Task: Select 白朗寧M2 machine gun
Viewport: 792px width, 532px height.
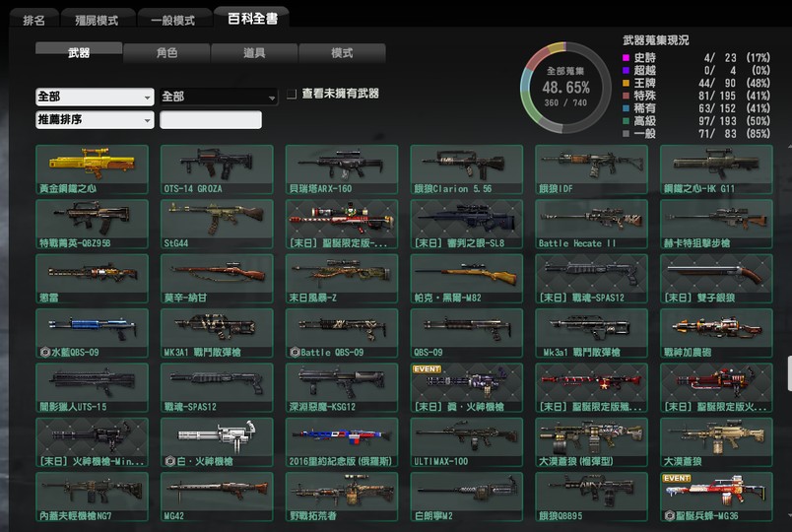Action: (x=467, y=497)
